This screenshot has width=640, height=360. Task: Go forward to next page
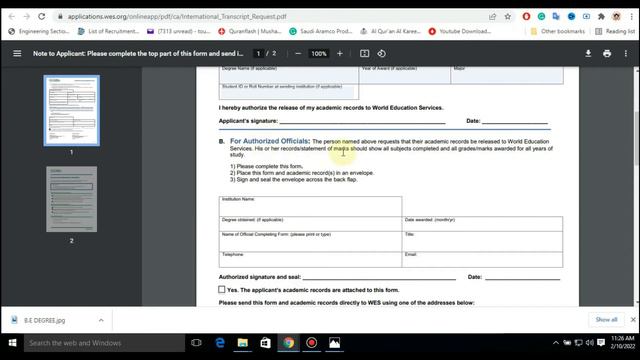point(27,16)
